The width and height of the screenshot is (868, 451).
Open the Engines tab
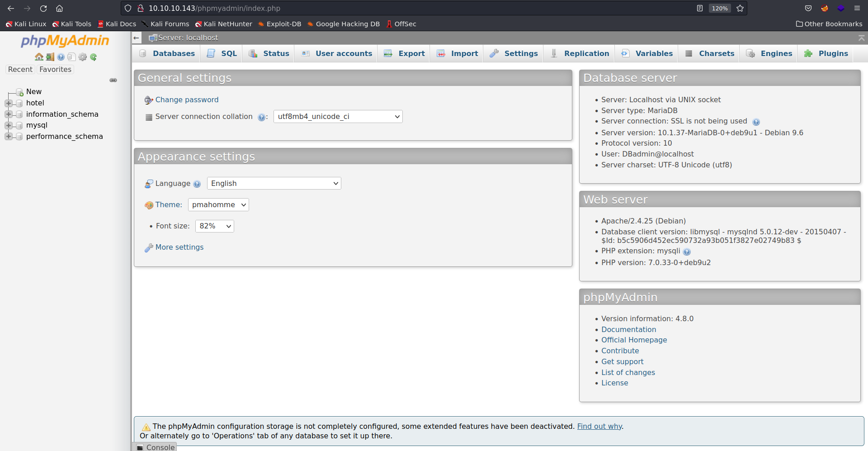(769, 53)
